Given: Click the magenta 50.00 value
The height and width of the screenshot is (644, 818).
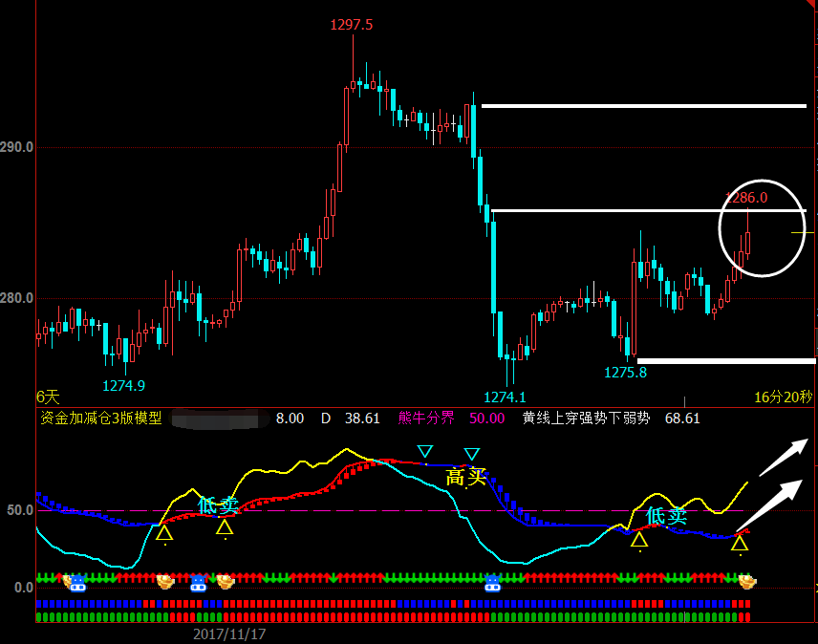Looking at the screenshot, I should click(486, 419).
